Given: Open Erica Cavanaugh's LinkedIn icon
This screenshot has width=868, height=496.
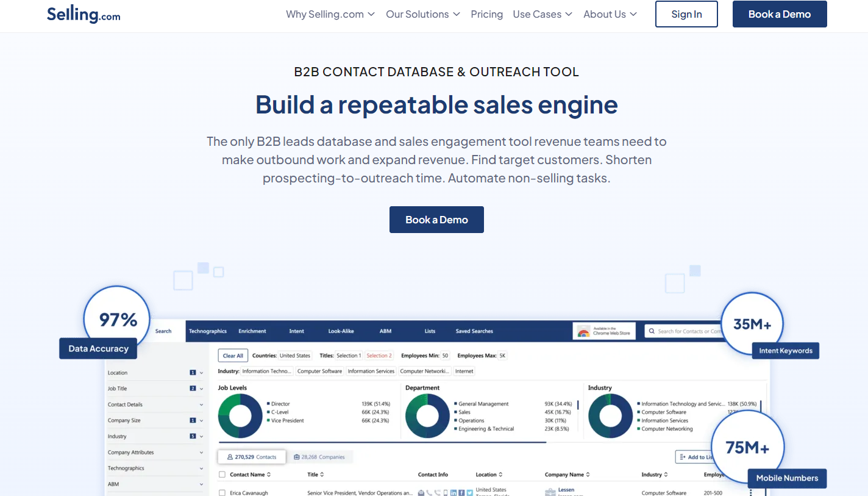Looking at the screenshot, I should [x=454, y=493].
